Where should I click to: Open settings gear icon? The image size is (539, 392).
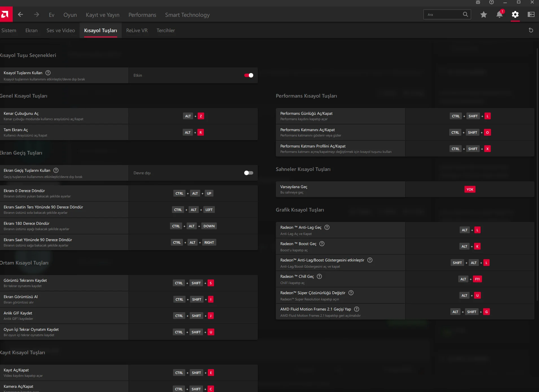coord(515,14)
